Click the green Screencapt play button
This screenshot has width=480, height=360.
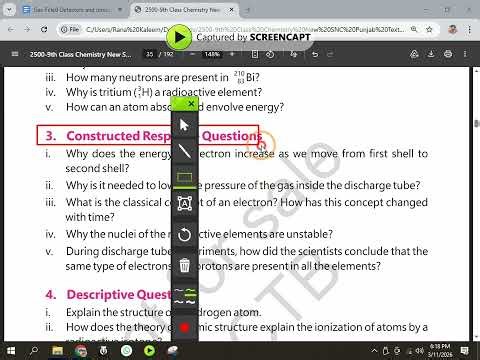tap(179, 37)
